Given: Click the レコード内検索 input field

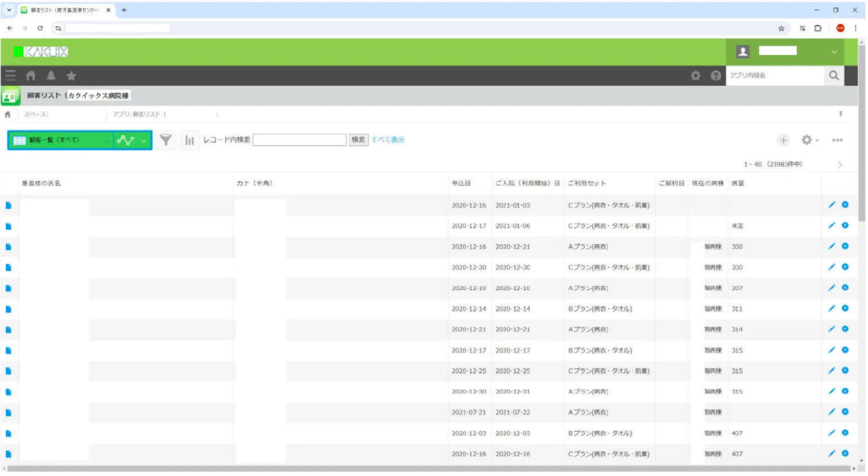Looking at the screenshot, I should coord(299,140).
